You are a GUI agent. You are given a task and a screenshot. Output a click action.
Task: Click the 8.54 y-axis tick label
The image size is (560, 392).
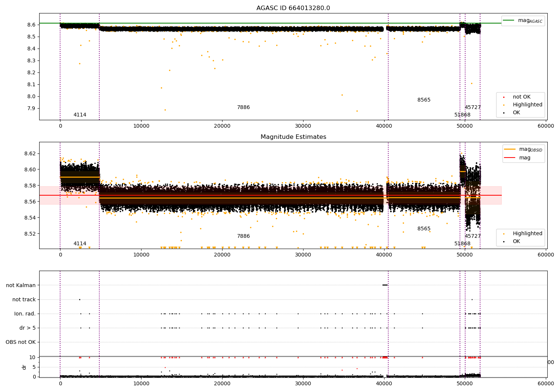click(x=29, y=218)
